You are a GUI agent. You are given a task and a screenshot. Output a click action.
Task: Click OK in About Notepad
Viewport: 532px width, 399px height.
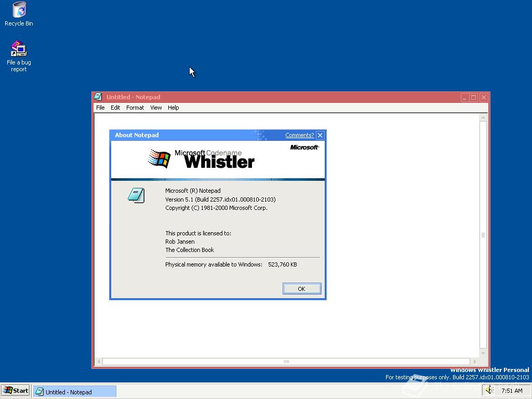(302, 289)
